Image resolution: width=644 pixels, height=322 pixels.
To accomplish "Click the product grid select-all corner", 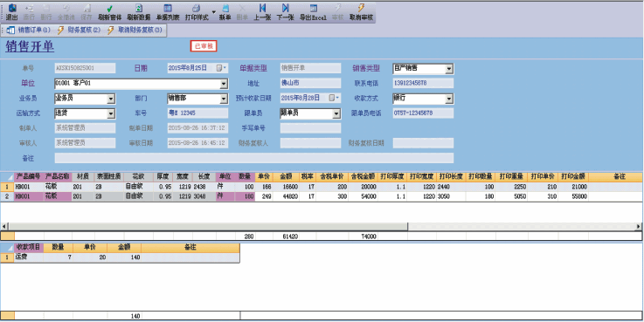I will pyautogui.click(x=7, y=177).
